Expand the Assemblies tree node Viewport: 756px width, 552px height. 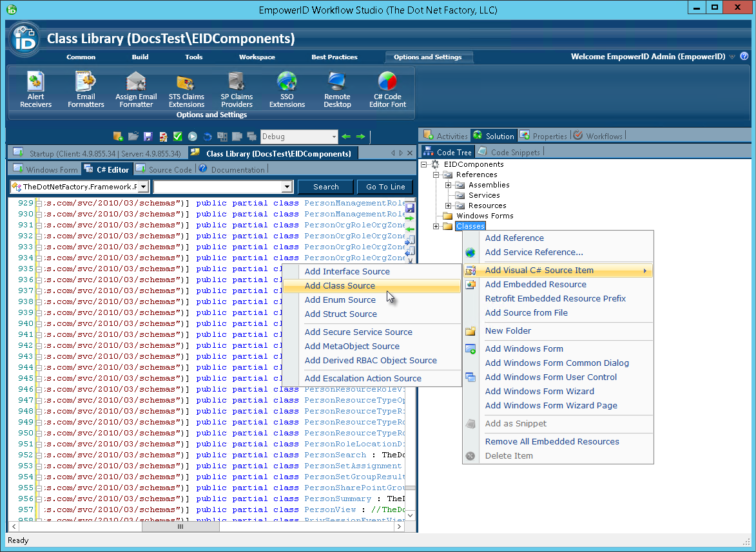pyautogui.click(x=449, y=185)
